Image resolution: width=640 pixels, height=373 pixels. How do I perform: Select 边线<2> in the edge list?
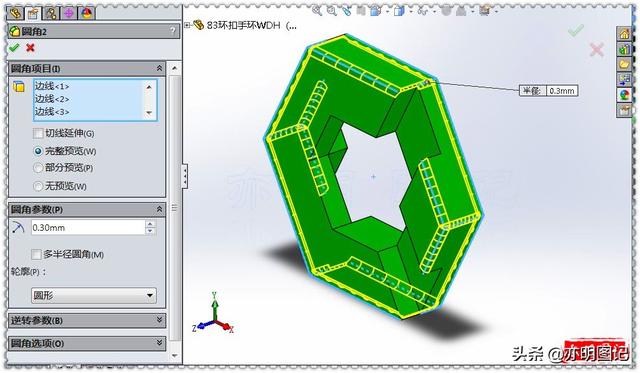(51, 99)
